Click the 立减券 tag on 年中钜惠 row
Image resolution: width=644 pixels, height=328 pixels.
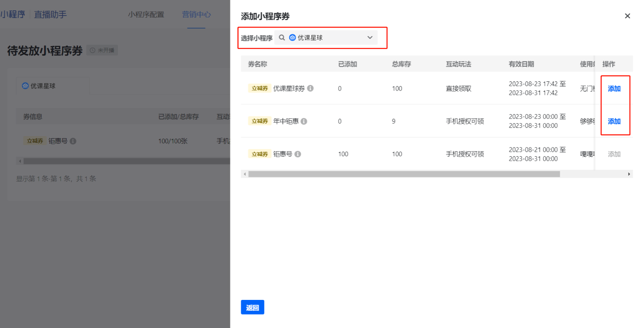pyautogui.click(x=260, y=121)
